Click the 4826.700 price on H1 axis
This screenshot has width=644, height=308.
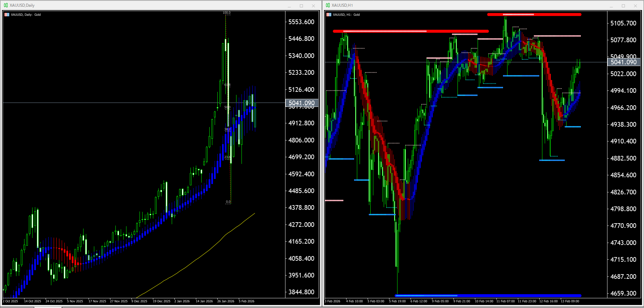(x=623, y=192)
